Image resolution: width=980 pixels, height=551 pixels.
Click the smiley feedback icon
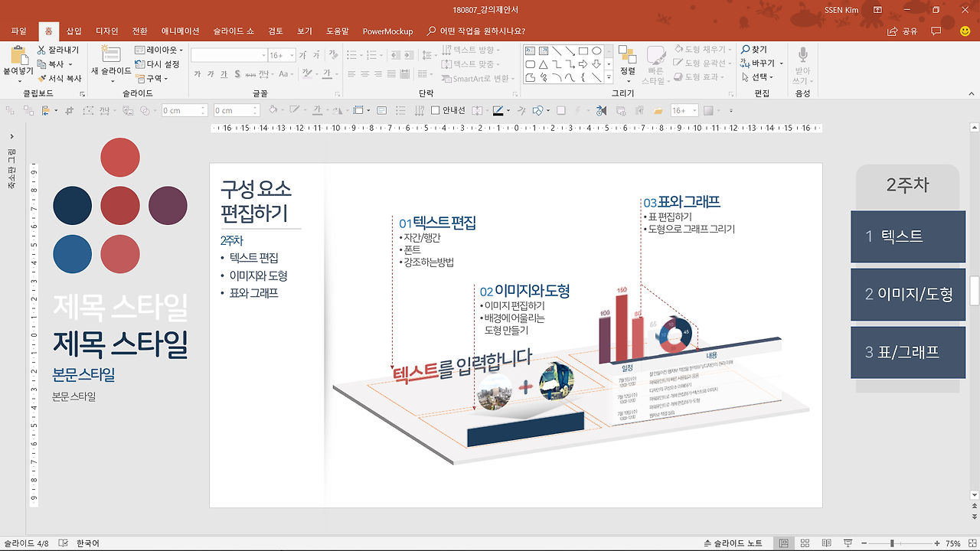pyautogui.click(x=965, y=31)
